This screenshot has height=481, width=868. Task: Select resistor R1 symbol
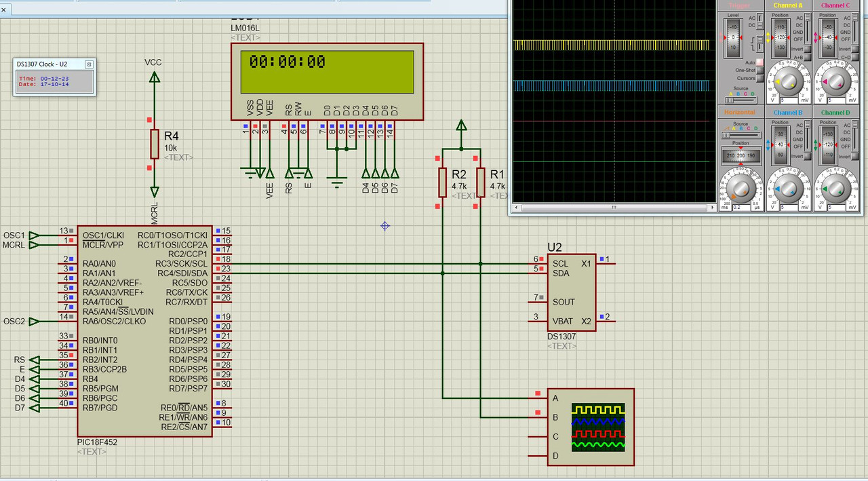pyautogui.click(x=481, y=182)
